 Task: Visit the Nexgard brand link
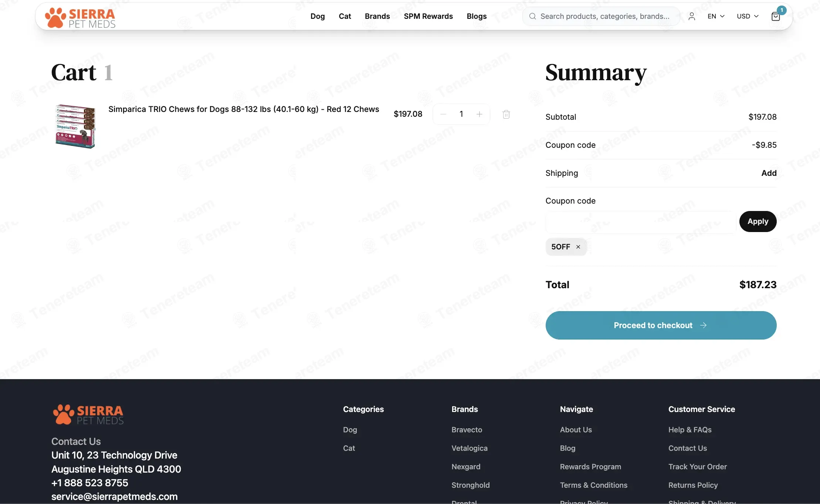[466, 467]
